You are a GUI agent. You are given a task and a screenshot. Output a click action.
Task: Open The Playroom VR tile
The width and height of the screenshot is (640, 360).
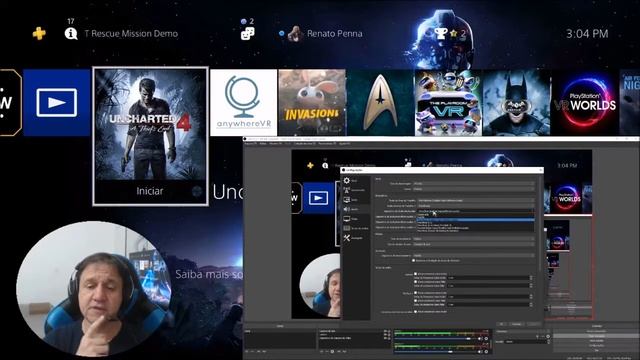[448, 102]
